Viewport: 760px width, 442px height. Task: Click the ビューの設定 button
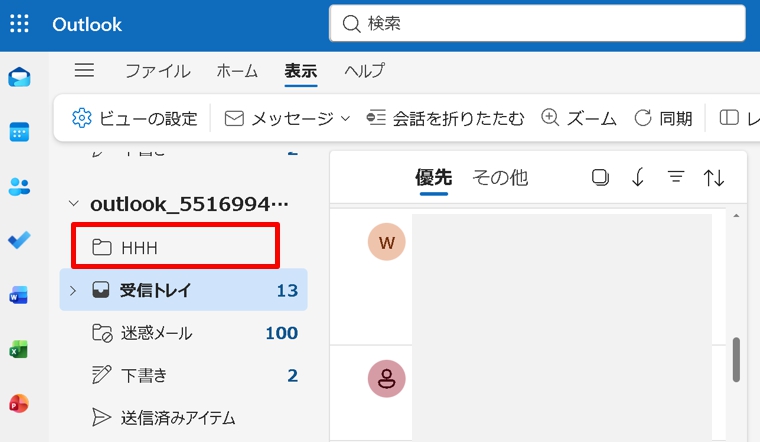click(x=135, y=118)
